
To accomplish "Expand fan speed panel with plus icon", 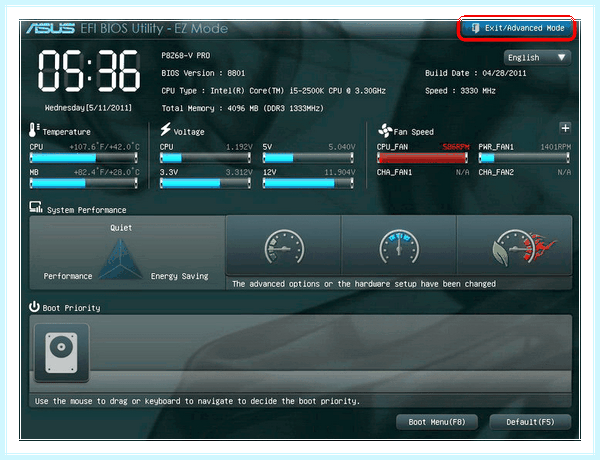I will coord(565,128).
